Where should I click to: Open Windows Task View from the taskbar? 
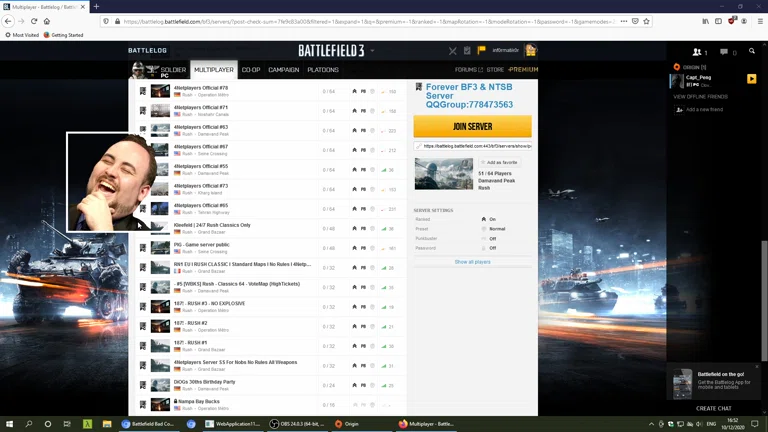67,424
